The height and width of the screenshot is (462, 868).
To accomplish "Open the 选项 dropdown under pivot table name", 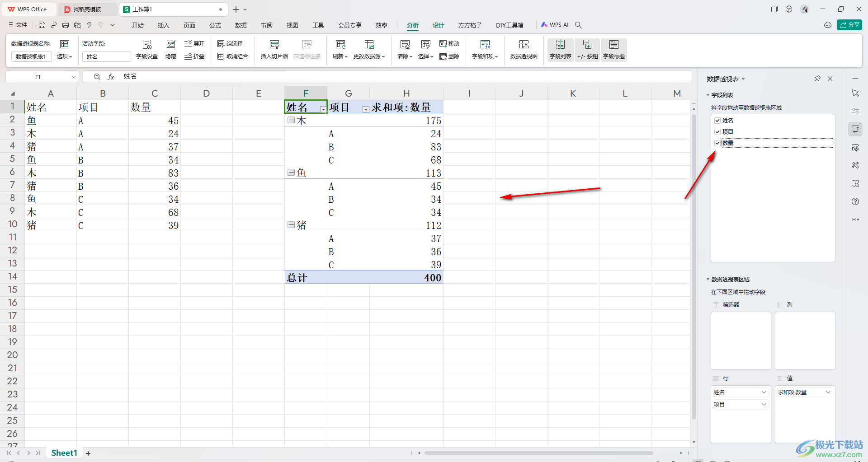I will point(64,56).
